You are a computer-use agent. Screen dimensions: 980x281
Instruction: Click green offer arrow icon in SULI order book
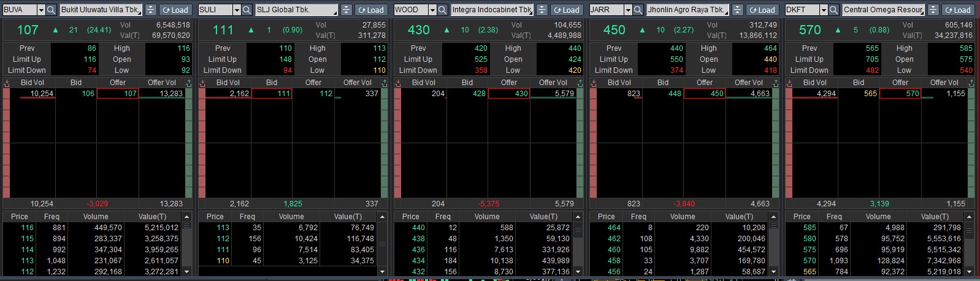384,83
